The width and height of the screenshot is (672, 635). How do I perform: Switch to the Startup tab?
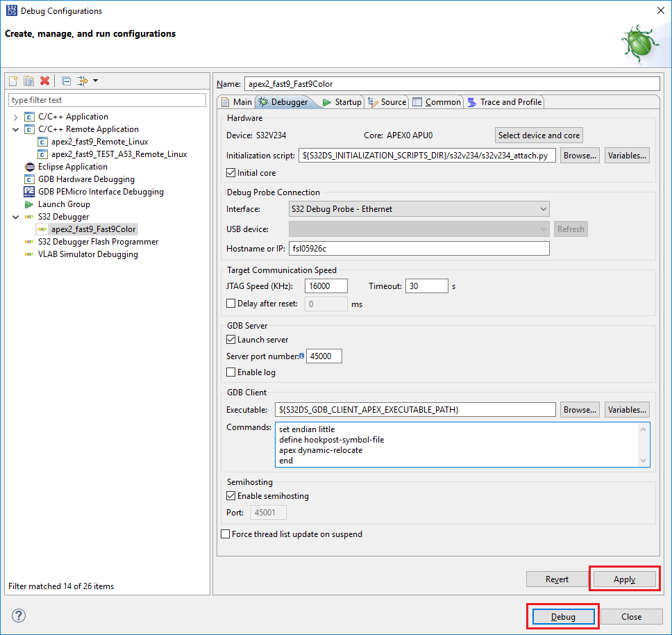tap(342, 102)
